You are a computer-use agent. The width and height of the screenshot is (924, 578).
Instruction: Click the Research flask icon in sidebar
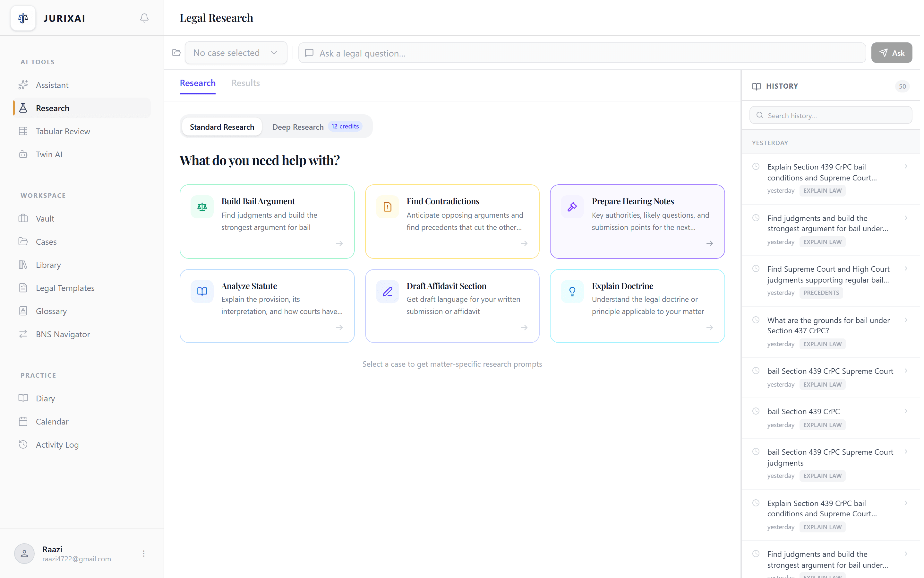pyautogui.click(x=23, y=108)
